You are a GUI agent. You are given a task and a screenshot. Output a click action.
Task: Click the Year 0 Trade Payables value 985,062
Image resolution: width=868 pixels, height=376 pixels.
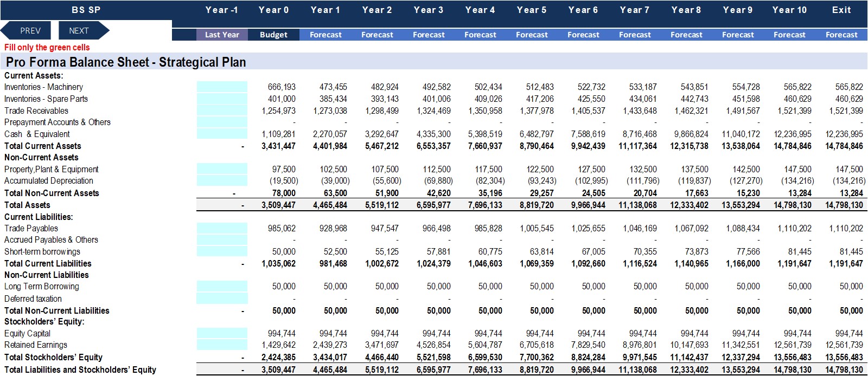pos(282,229)
